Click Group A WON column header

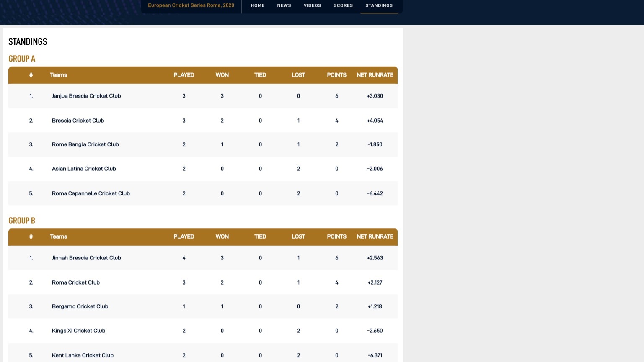point(222,75)
